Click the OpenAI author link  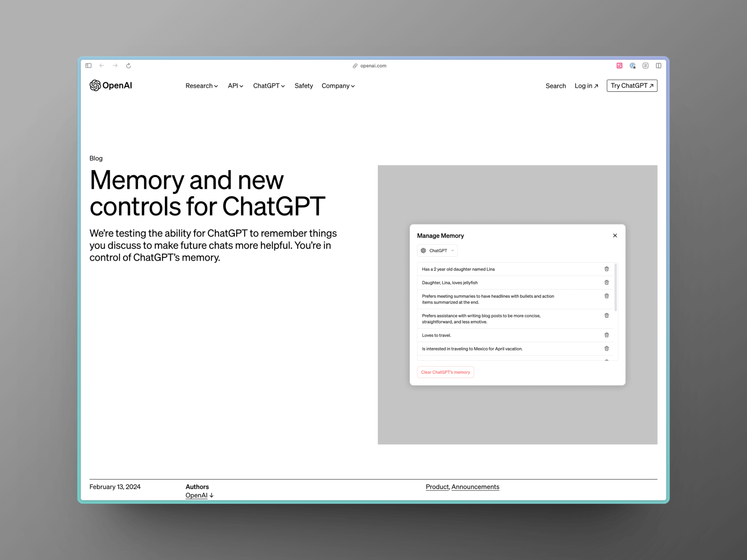click(200, 495)
